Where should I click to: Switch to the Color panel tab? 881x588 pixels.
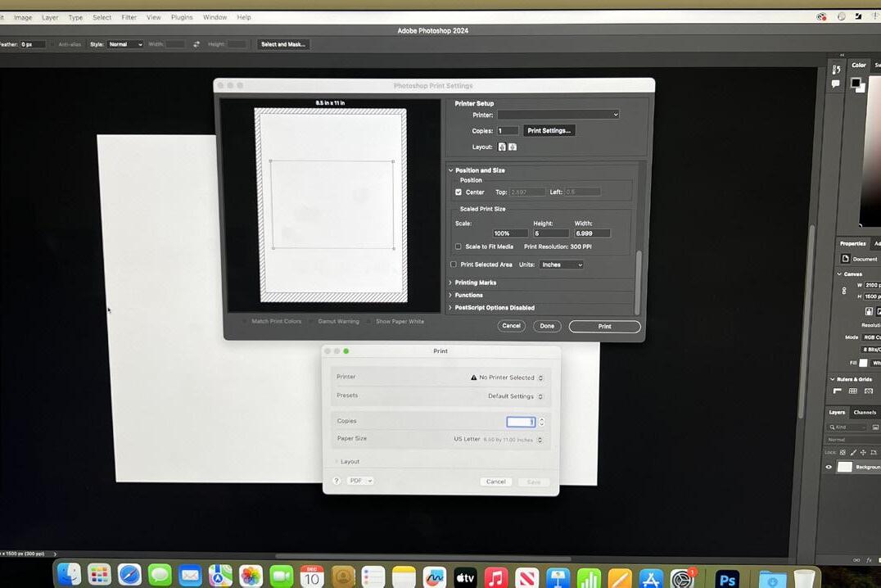tap(859, 66)
